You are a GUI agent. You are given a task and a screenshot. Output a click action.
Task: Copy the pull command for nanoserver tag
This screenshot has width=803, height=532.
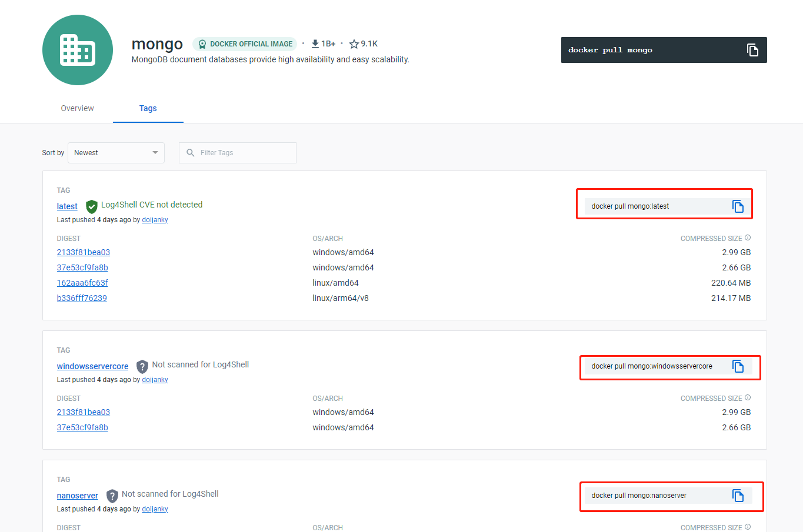[x=738, y=495]
